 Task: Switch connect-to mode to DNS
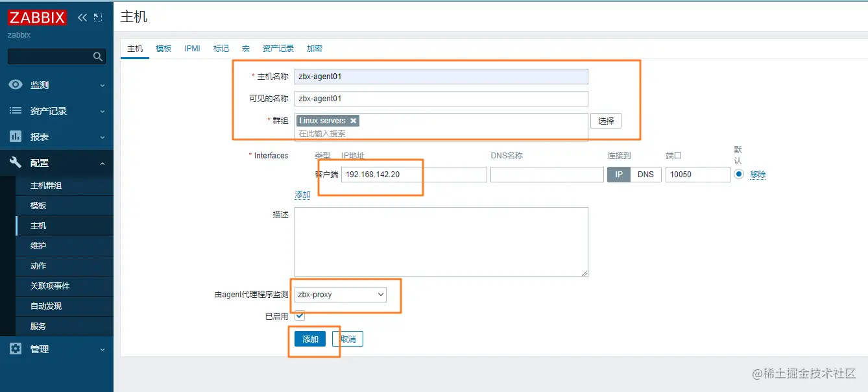pyautogui.click(x=646, y=175)
